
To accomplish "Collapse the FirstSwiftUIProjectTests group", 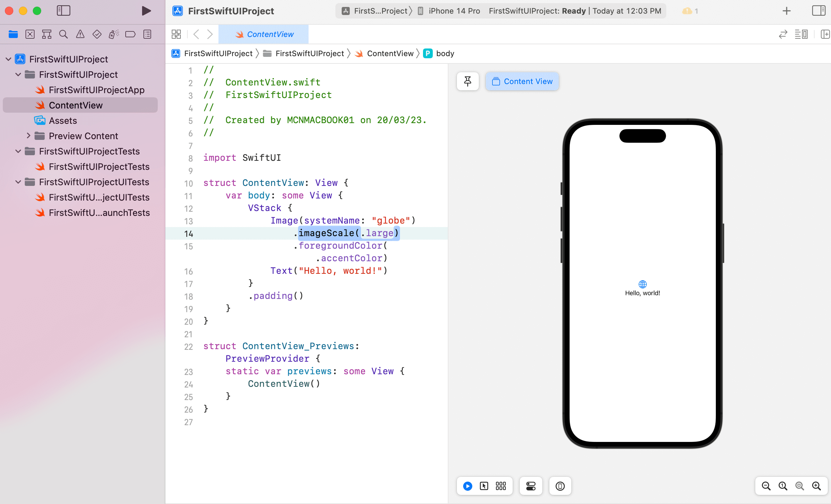I will click(18, 151).
